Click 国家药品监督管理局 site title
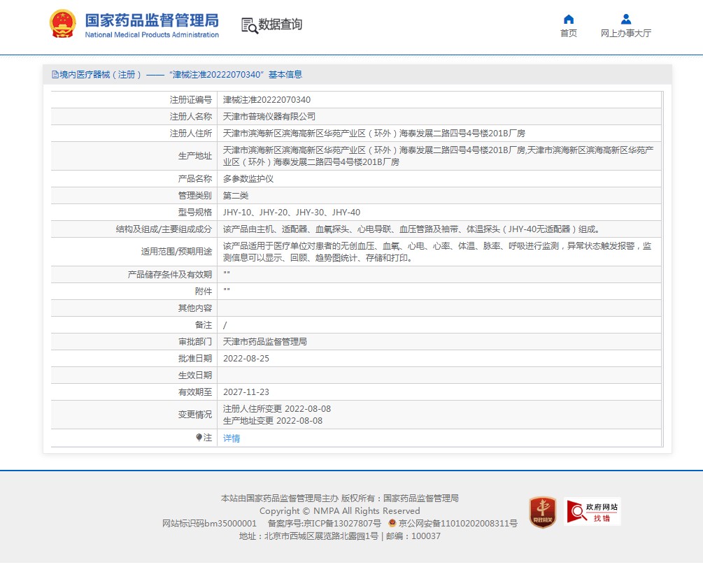 pos(152,20)
